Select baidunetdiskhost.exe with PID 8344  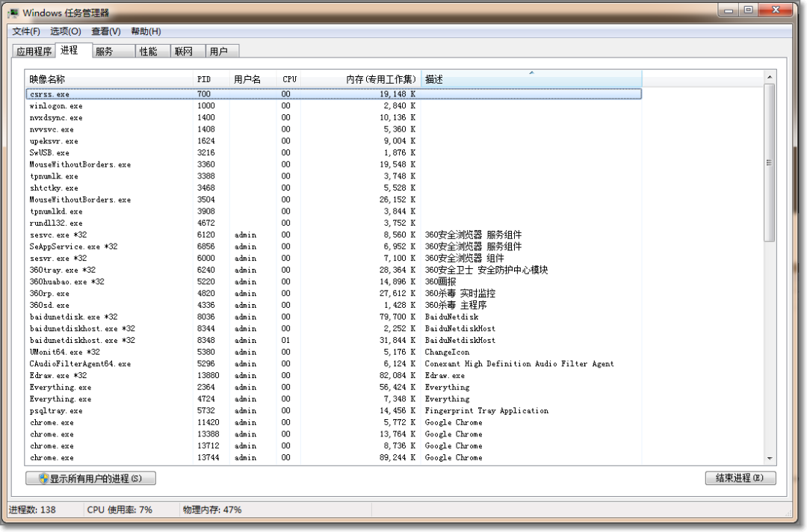coord(333,329)
